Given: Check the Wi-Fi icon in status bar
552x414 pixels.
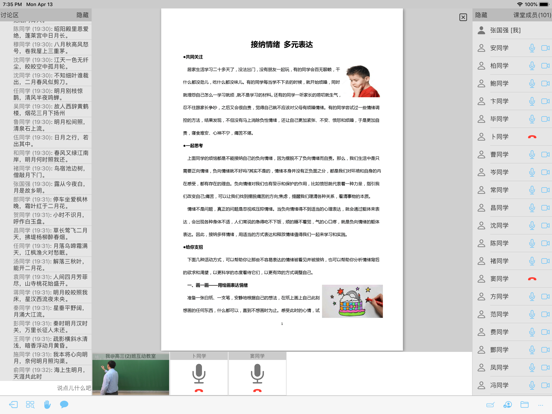Looking at the screenshot, I should coord(520,4).
